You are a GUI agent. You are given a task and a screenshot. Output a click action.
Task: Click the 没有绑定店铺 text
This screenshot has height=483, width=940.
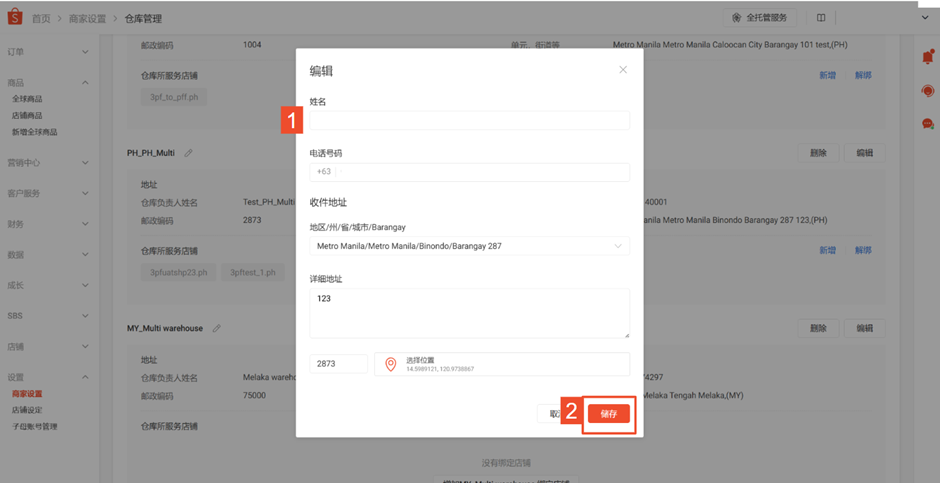coord(506,463)
